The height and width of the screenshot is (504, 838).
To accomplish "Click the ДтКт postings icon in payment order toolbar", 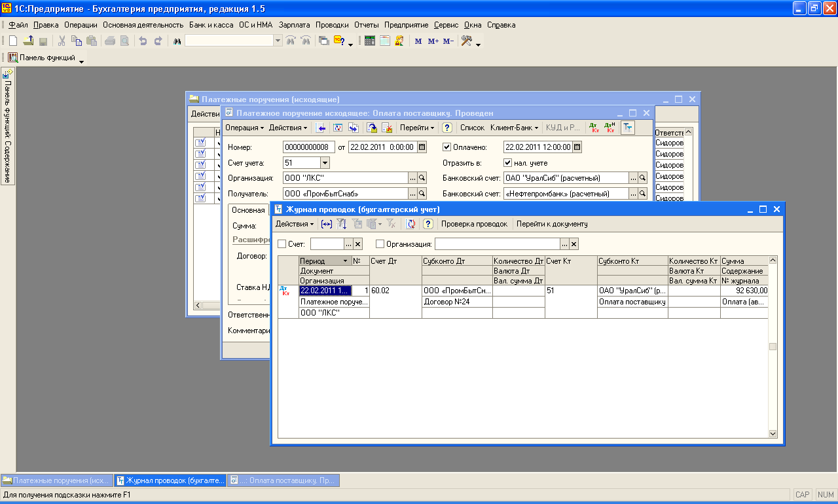I will coord(594,128).
